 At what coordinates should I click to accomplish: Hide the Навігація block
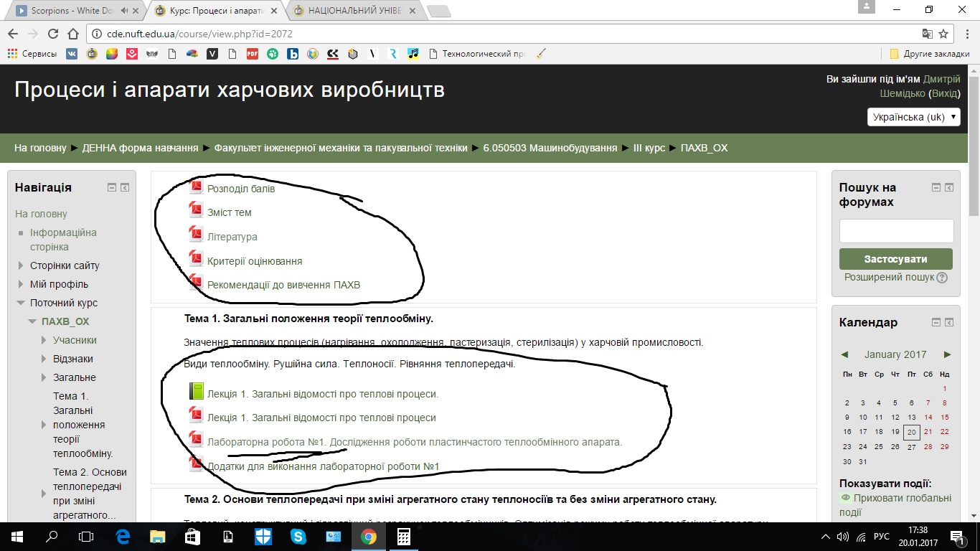point(112,187)
